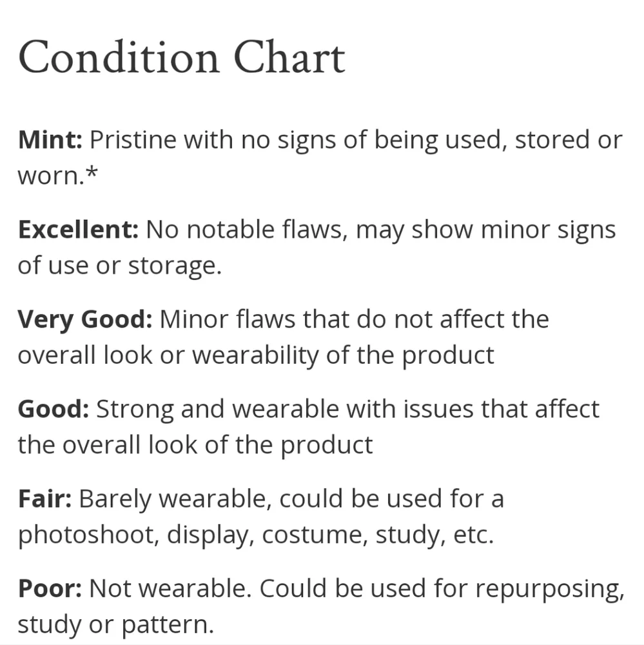
Task: Click the bold Good label
Action: [x=53, y=408]
